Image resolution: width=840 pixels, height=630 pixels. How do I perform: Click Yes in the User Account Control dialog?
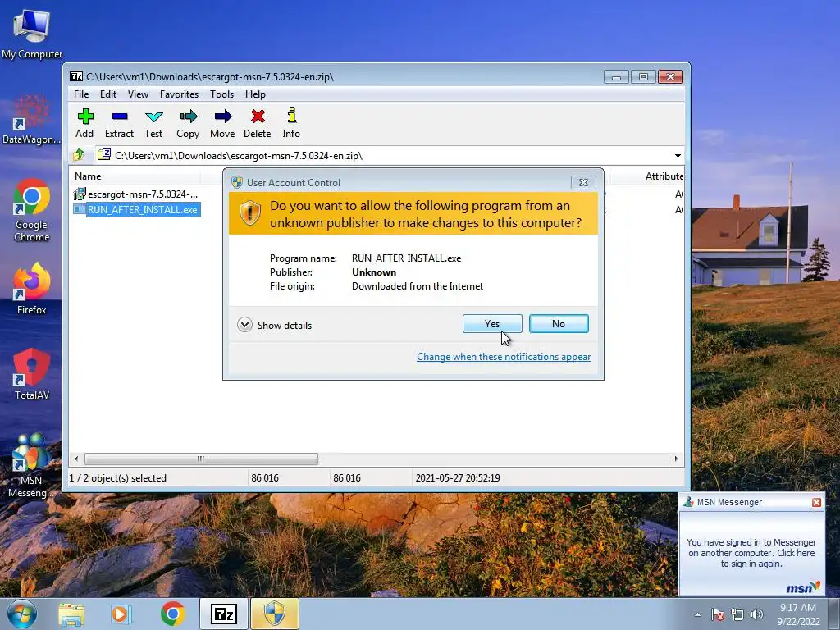492,323
